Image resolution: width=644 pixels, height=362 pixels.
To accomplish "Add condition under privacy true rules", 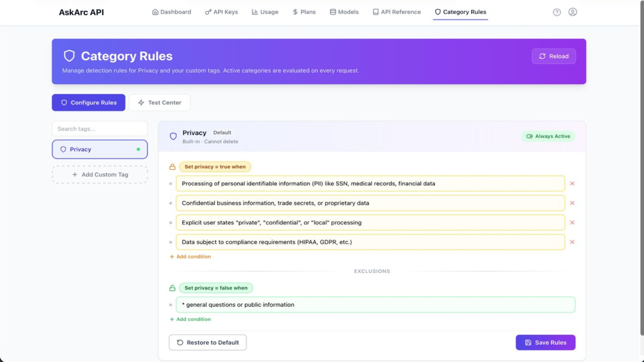I will (190, 256).
